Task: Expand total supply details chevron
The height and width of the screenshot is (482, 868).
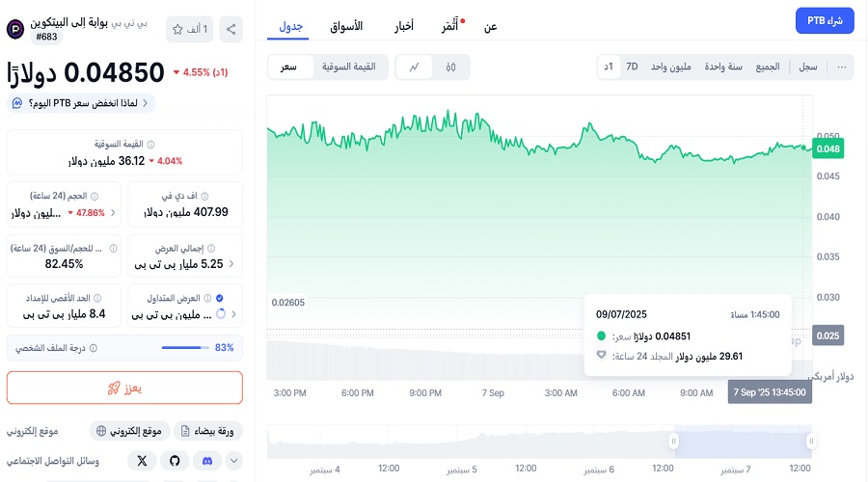Action: tap(231, 264)
